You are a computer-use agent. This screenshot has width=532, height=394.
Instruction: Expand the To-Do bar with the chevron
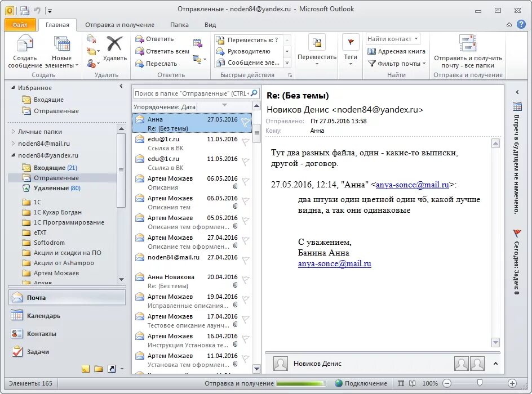click(517, 92)
